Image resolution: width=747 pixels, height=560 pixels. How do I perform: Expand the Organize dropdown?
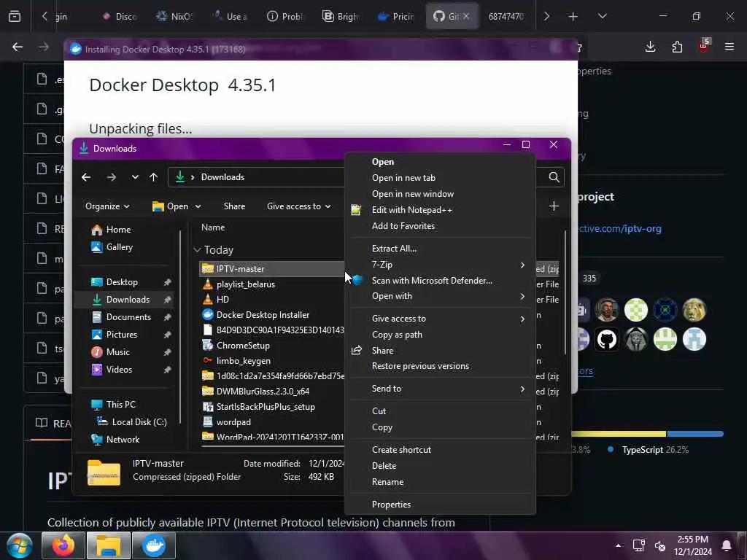pyautogui.click(x=107, y=206)
